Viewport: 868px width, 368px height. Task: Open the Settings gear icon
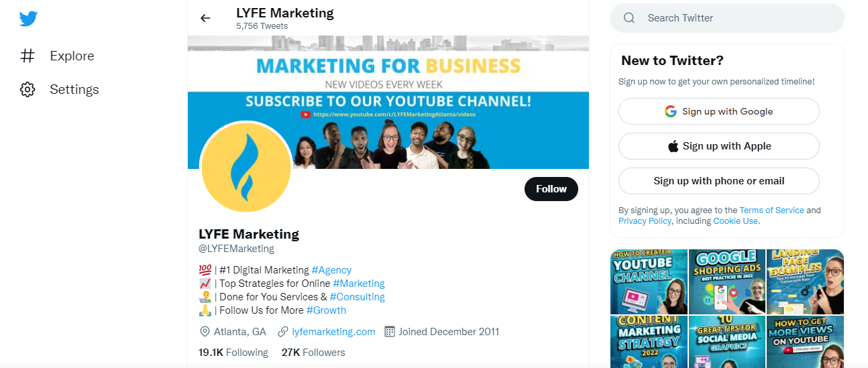(28, 90)
